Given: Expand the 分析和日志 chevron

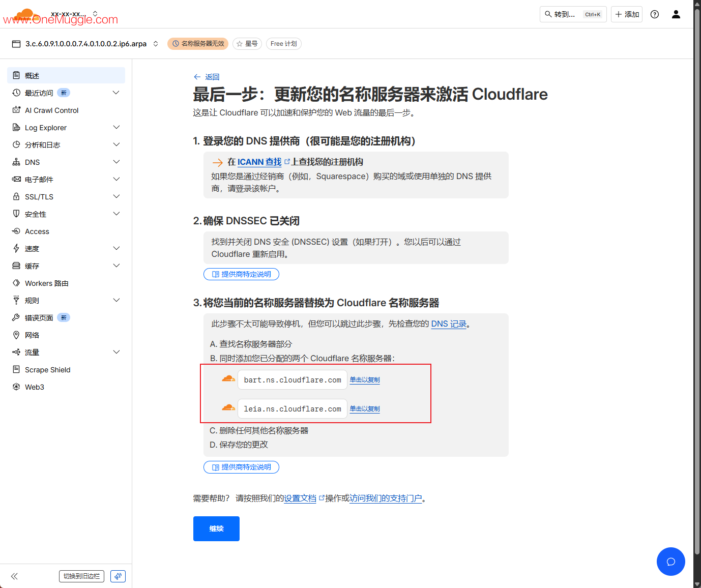Looking at the screenshot, I should [116, 144].
